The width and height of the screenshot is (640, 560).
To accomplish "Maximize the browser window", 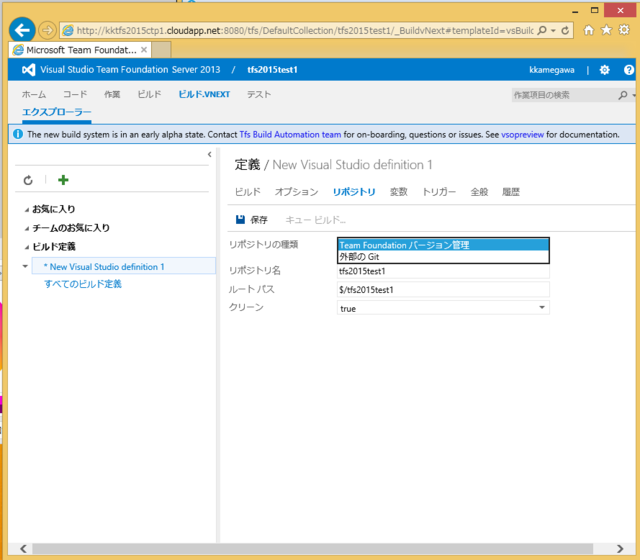I will pyautogui.click(x=594, y=10).
